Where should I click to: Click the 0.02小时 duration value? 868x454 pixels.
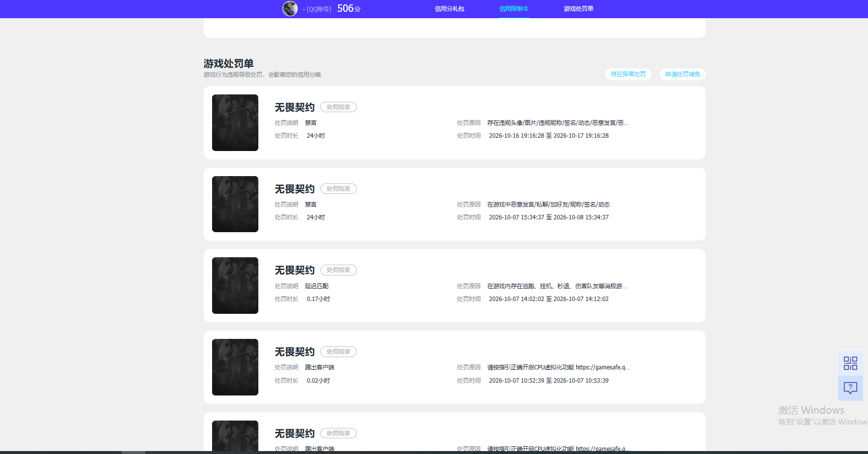318,381
